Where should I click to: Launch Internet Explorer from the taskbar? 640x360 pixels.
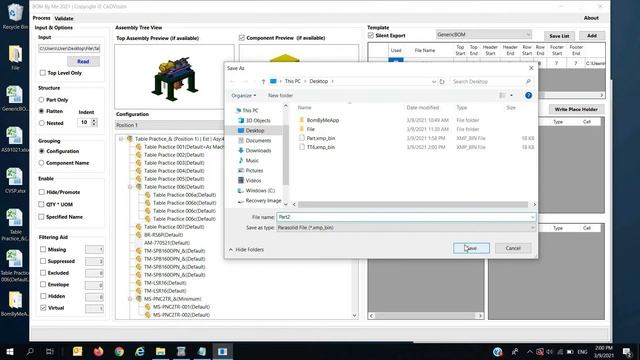140,351
